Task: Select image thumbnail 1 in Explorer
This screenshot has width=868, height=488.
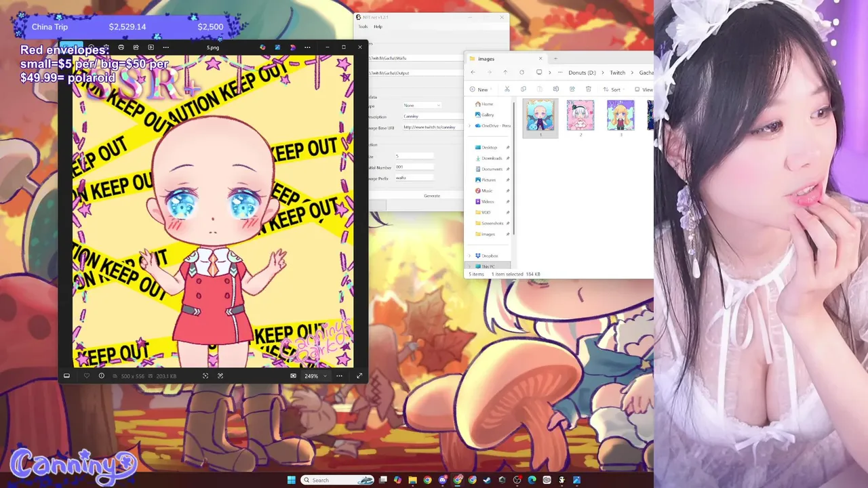Action: coord(540,118)
